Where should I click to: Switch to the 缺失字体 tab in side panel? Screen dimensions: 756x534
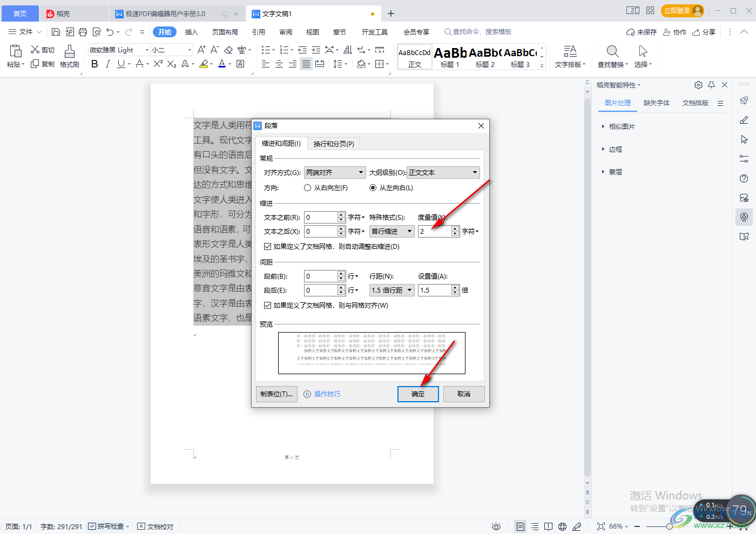pos(657,103)
